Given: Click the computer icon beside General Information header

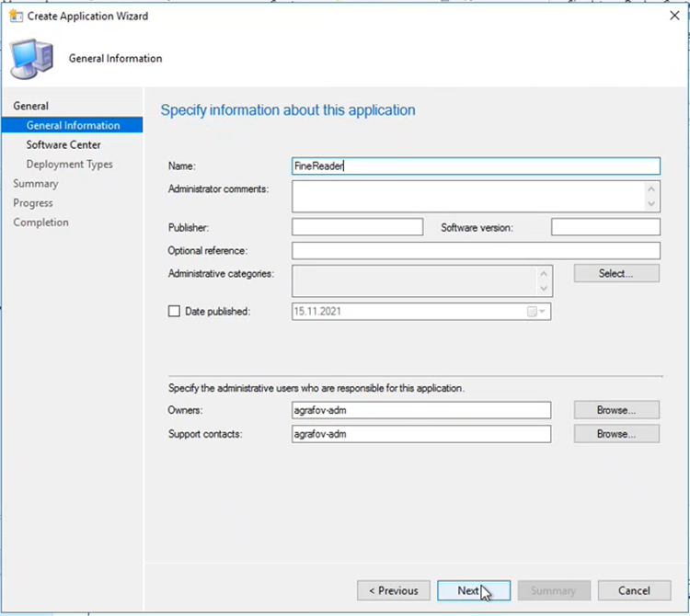Looking at the screenshot, I should (32, 59).
